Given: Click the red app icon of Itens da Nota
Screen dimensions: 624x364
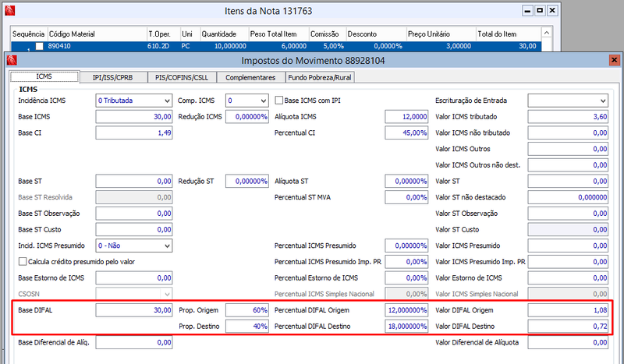Looking at the screenshot, I should point(9,11).
